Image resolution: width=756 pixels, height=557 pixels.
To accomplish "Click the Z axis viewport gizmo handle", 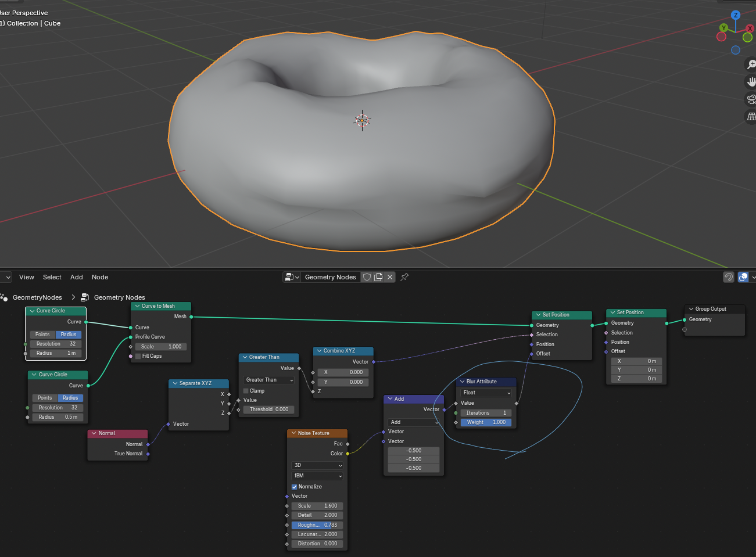I will pyautogui.click(x=736, y=15).
